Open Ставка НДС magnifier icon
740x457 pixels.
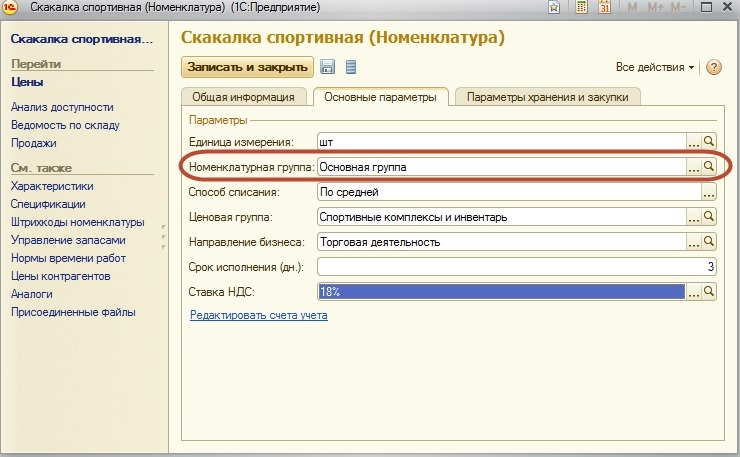(x=709, y=291)
